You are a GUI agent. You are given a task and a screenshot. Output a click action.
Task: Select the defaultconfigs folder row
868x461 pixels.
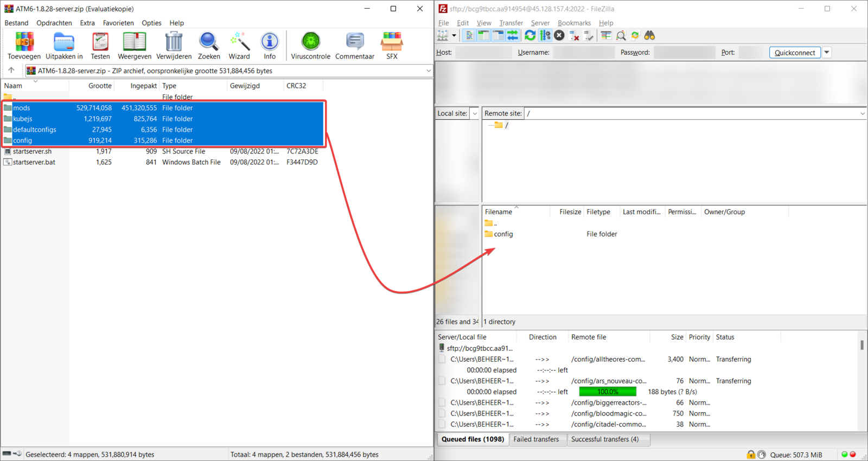(163, 130)
